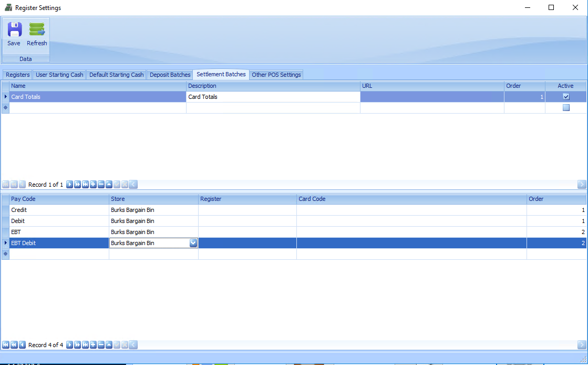Open Store dropdown for EBT Debit row
Screen dimensions: 588x365
[193, 243]
